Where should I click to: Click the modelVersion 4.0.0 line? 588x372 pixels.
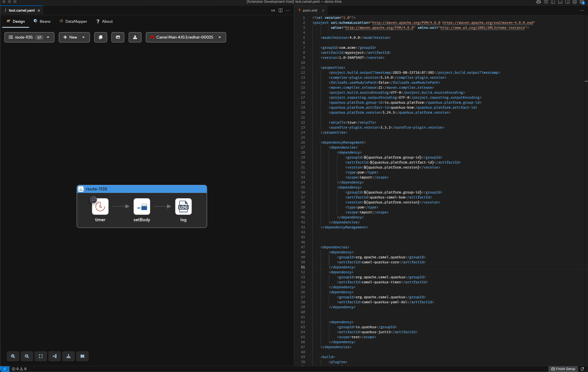[356, 38]
